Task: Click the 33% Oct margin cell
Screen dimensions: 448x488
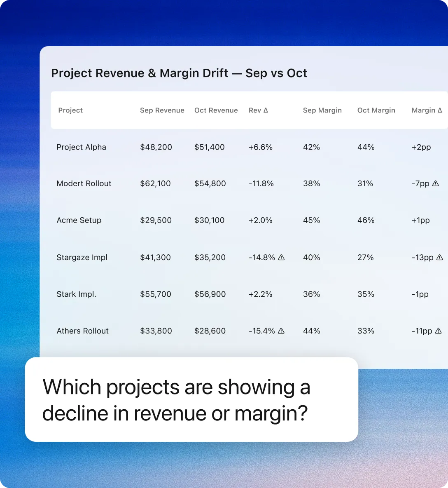Action: [x=366, y=331]
